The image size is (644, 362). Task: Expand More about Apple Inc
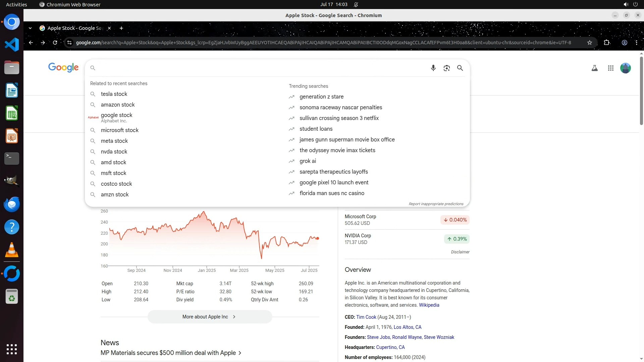pyautogui.click(x=210, y=317)
